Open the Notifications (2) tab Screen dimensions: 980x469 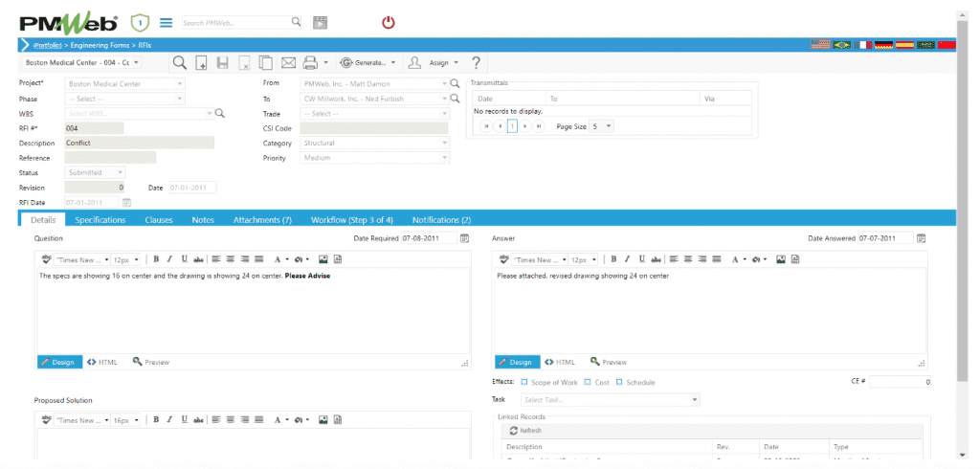[x=441, y=220]
